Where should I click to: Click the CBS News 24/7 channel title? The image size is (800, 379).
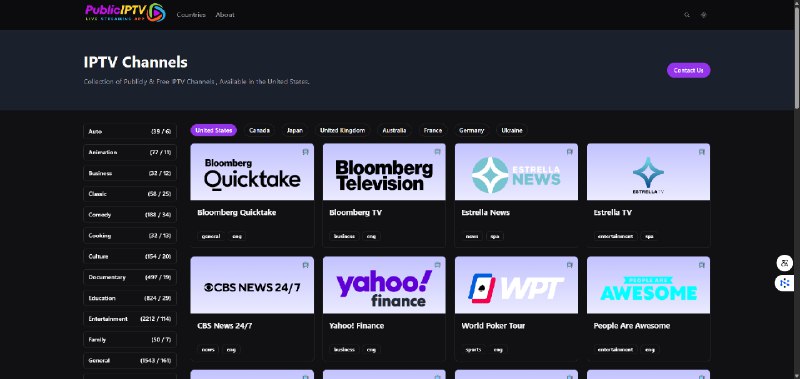pyautogui.click(x=224, y=326)
